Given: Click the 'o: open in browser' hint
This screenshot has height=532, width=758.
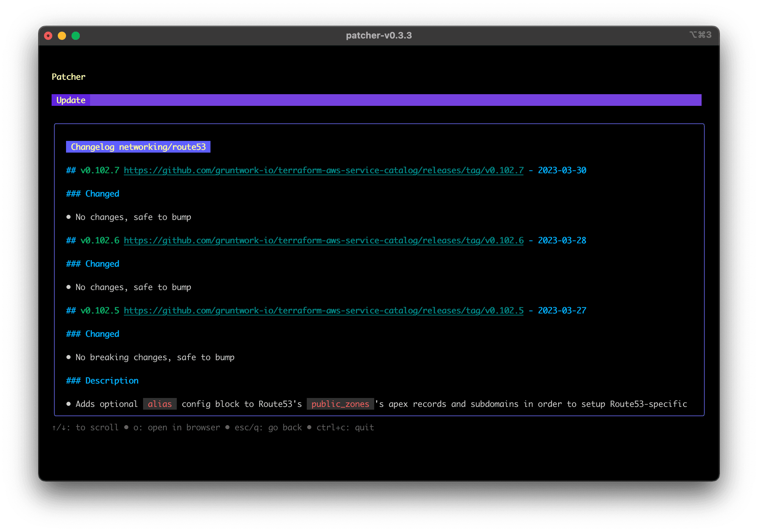Looking at the screenshot, I should tap(177, 428).
